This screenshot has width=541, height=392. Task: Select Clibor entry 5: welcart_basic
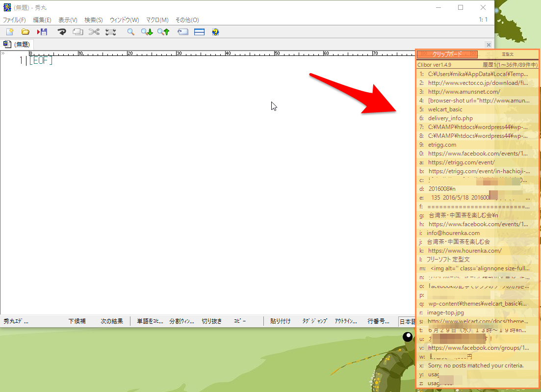[477, 109]
